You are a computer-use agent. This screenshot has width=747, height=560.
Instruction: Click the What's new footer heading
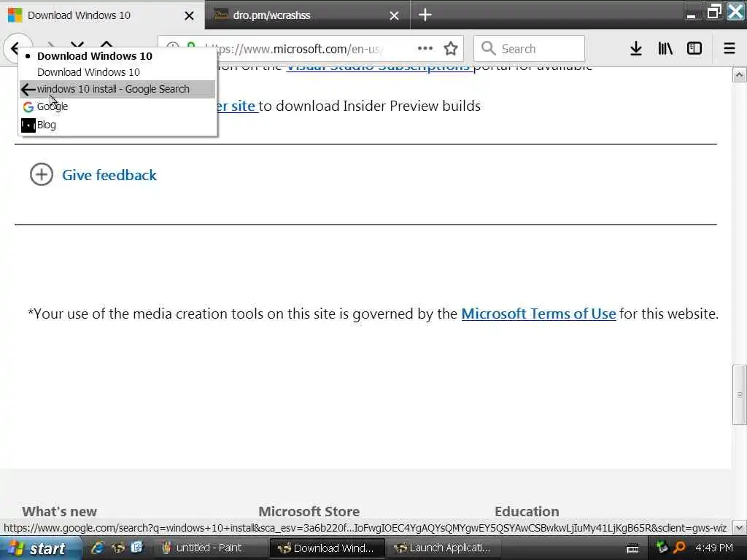(60, 511)
